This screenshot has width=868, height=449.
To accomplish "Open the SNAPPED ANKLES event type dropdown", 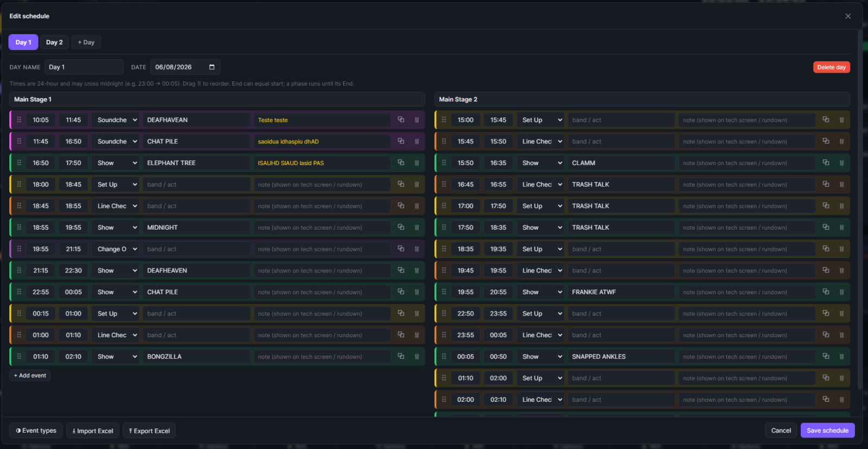I will [x=540, y=357].
